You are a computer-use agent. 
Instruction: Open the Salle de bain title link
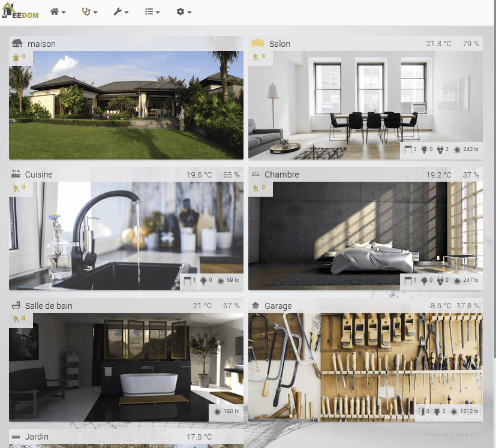coord(49,306)
